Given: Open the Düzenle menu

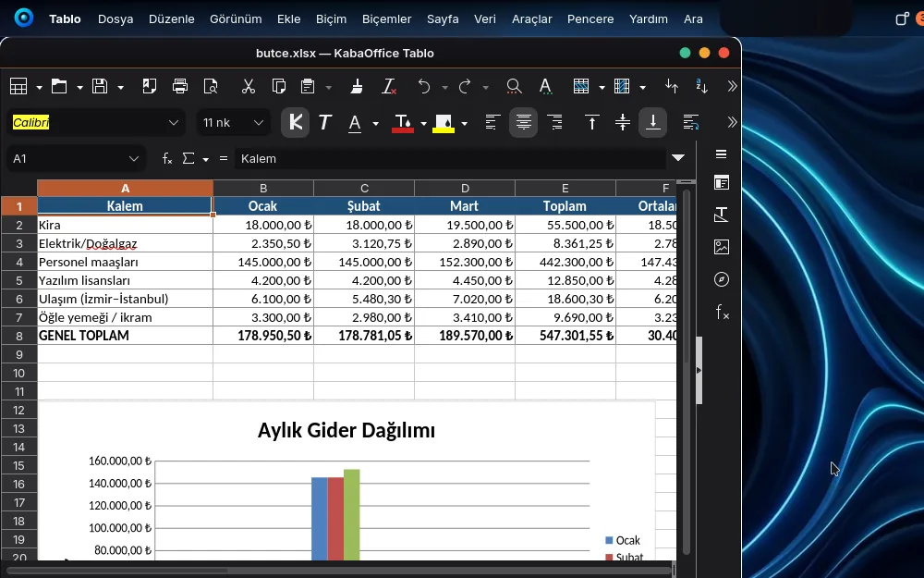Looking at the screenshot, I should click(172, 18).
